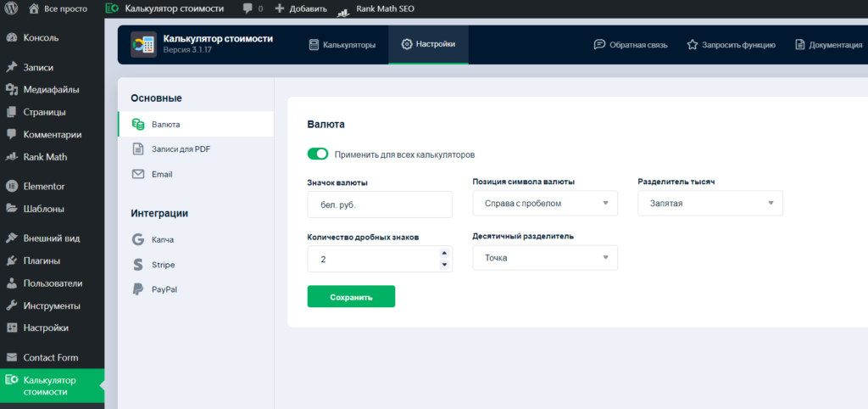The height and width of the screenshot is (409, 868).
Task: Visit the site via home icon
Action: click(x=34, y=8)
